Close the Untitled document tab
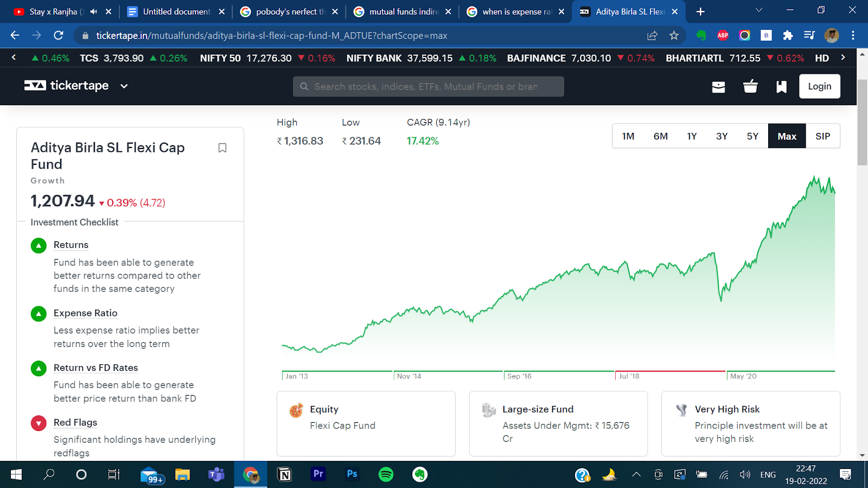 (221, 11)
